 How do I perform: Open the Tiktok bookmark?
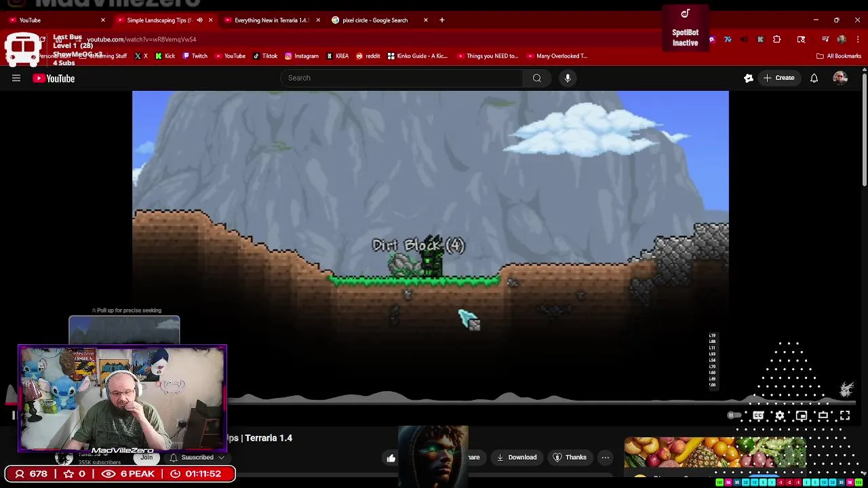click(265, 56)
